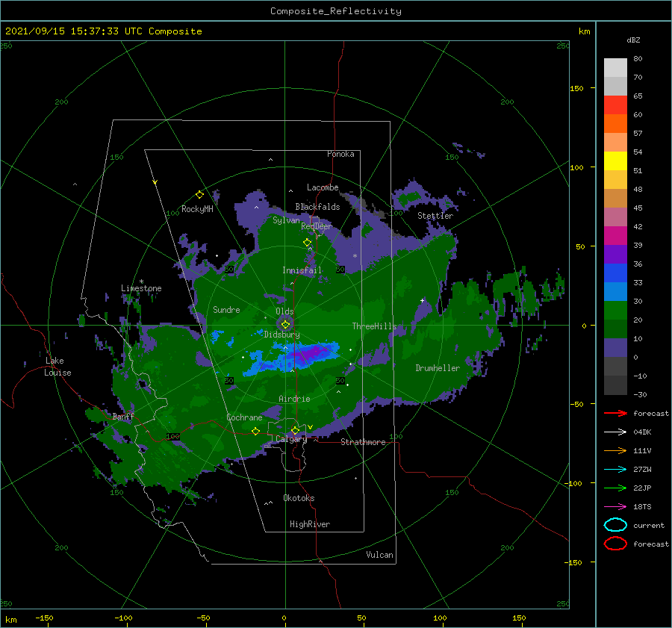
Task: Click the red forecast ellipse icon
Action: click(615, 544)
